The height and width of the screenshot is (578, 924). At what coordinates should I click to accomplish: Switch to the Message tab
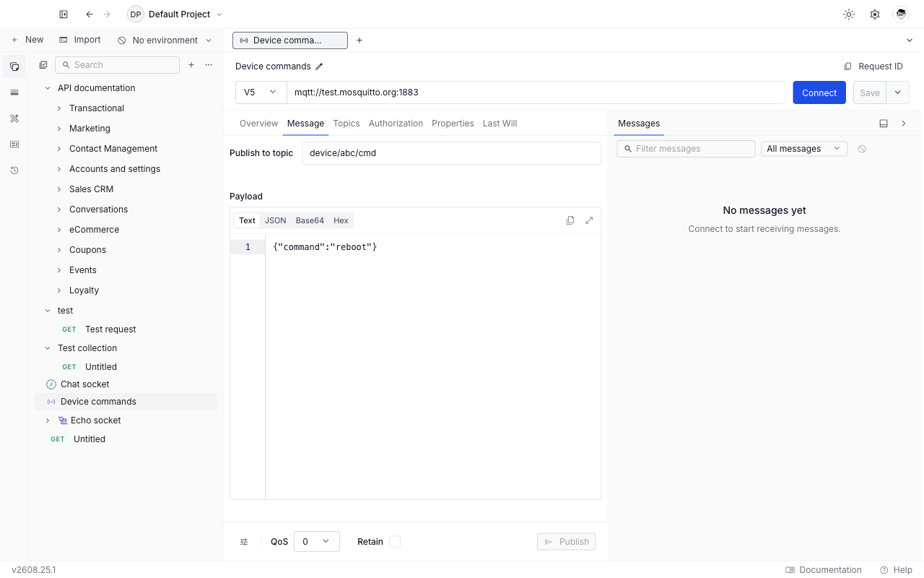305,124
